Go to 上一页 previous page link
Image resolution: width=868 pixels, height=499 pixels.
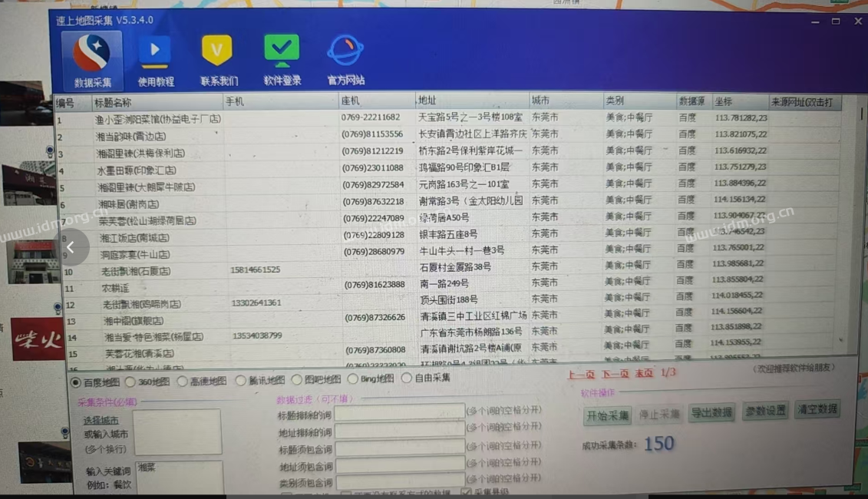click(x=581, y=375)
